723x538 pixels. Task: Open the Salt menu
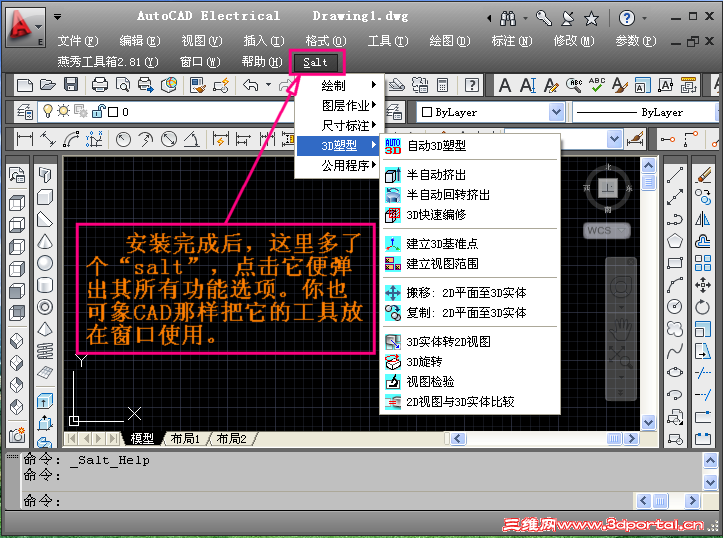[316, 62]
